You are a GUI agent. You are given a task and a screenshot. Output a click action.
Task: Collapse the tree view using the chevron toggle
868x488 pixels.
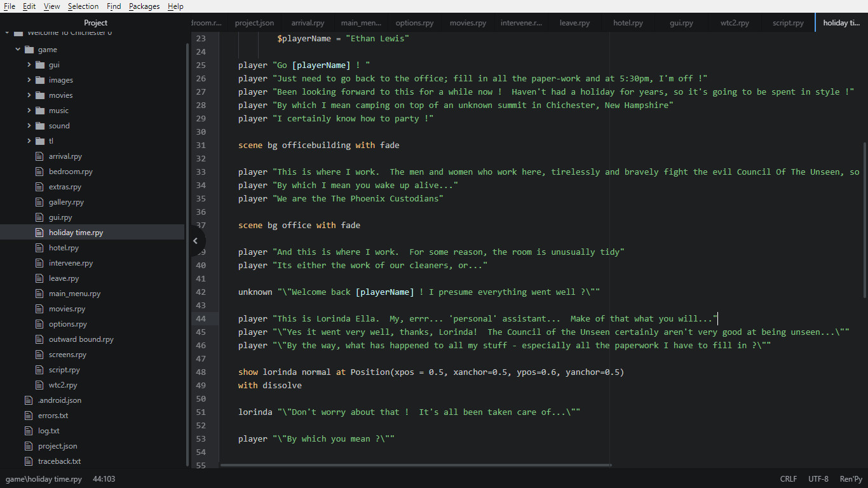coord(196,241)
